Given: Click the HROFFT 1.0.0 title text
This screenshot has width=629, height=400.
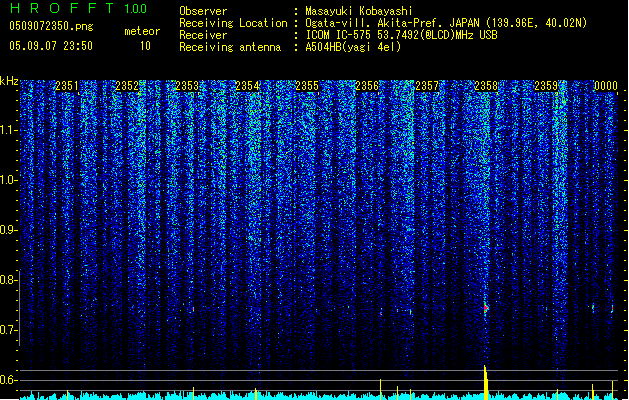Looking at the screenshot, I should [78, 8].
